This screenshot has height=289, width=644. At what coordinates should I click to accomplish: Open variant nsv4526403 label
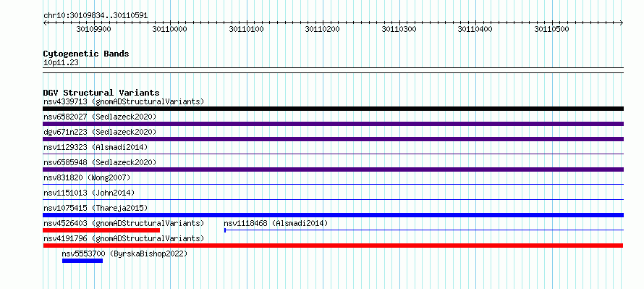click(124, 223)
